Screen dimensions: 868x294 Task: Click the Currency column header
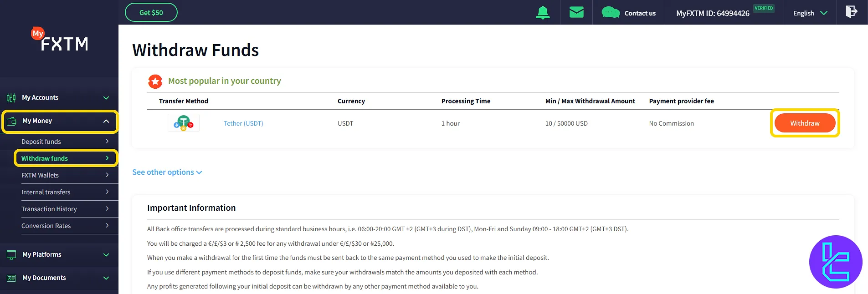pyautogui.click(x=351, y=101)
